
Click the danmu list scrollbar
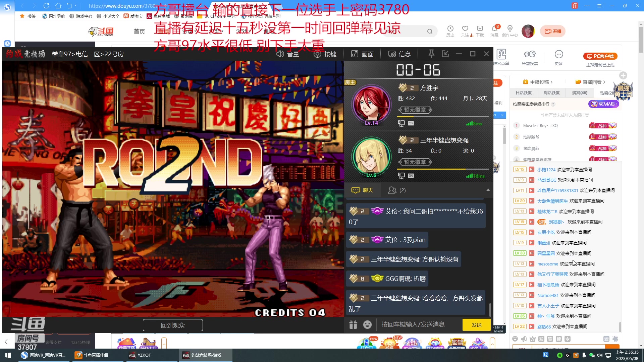click(620, 327)
